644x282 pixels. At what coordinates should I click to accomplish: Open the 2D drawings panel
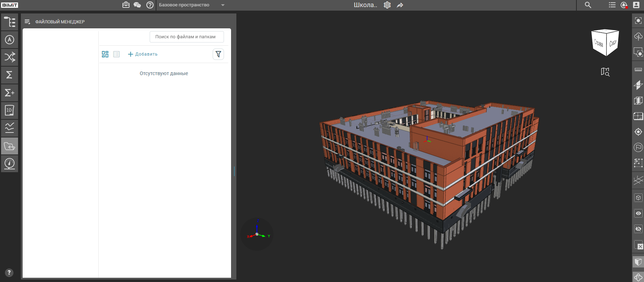[10, 111]
